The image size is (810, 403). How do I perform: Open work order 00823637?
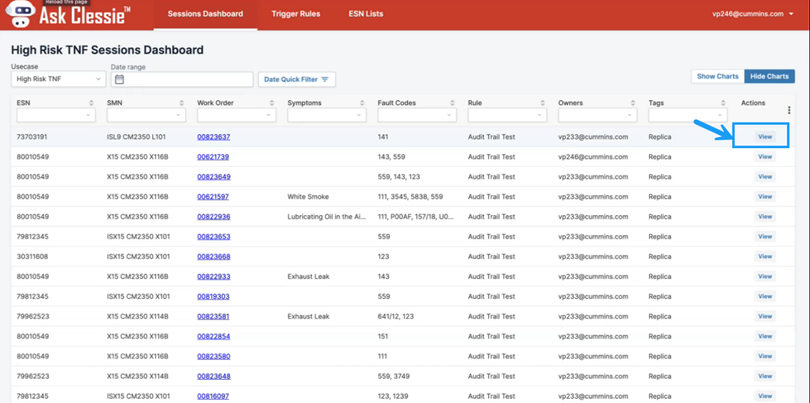pos(213,137)
